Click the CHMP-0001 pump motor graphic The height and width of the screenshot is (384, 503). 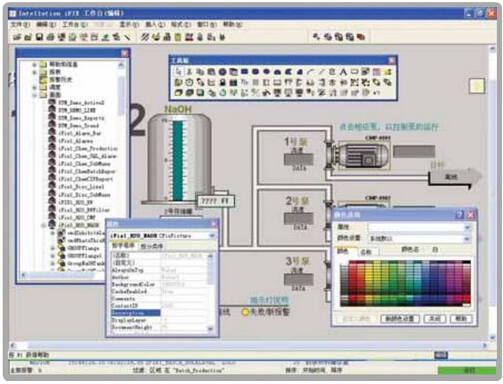[x=363, y=155]
